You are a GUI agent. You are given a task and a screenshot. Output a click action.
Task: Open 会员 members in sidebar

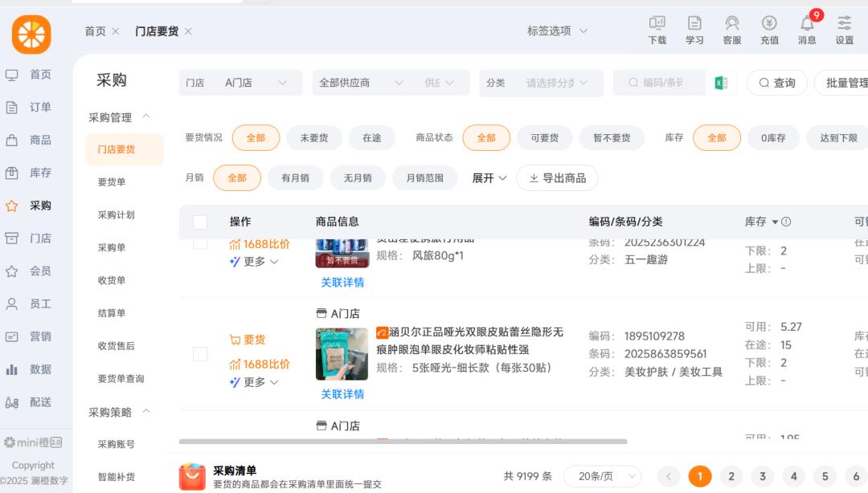(29, 271)
